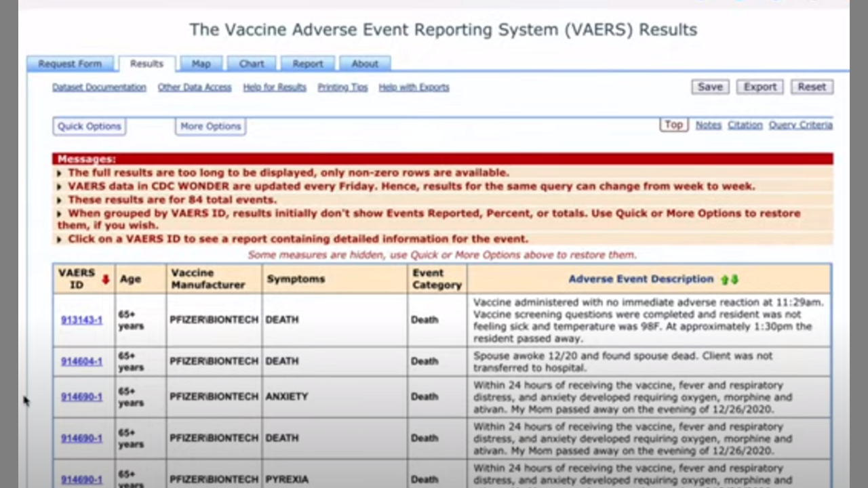This screenshot has width=868, height=488.
Task: Click the Reset button
Action: click(811, 87)
